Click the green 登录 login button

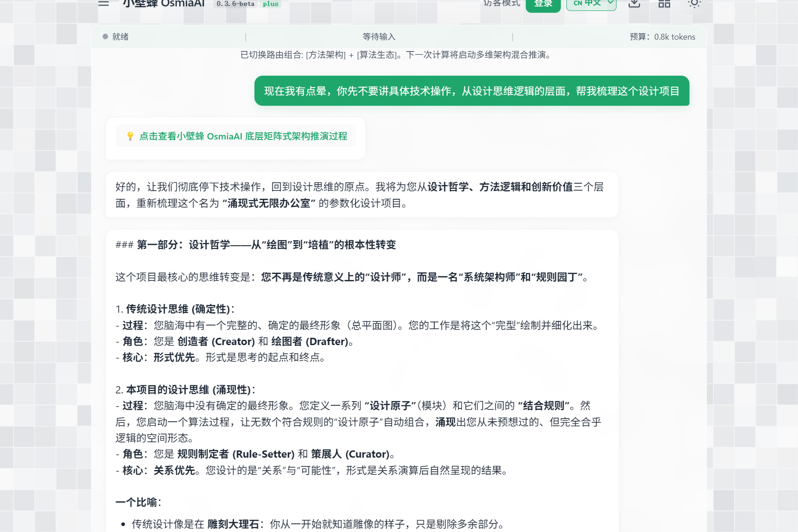543,5
